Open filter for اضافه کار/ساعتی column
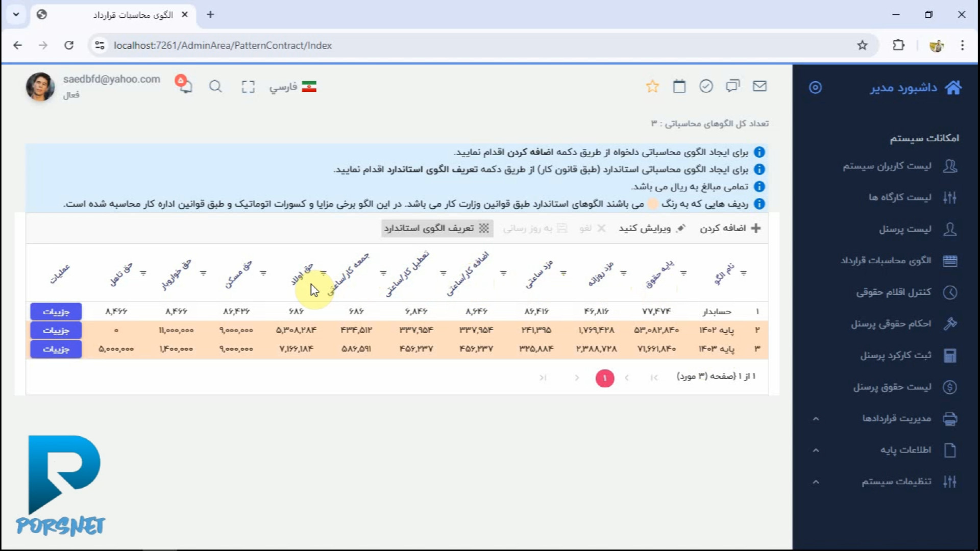Screen dimensions: 980x551 click(503, 273)
